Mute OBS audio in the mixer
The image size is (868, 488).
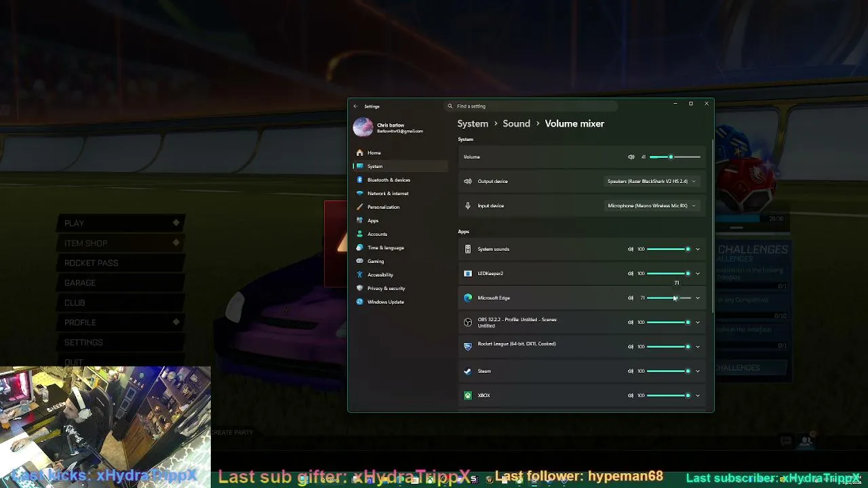[x=631, y=323]
